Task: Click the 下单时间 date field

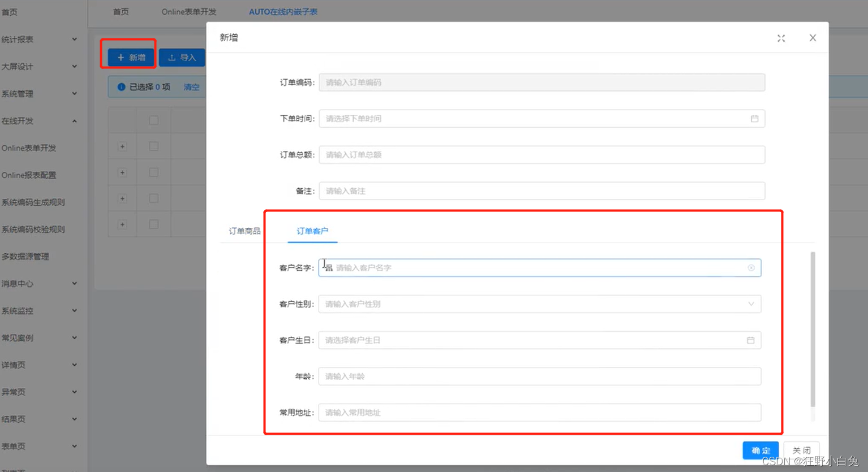Action: pos(542,119)
